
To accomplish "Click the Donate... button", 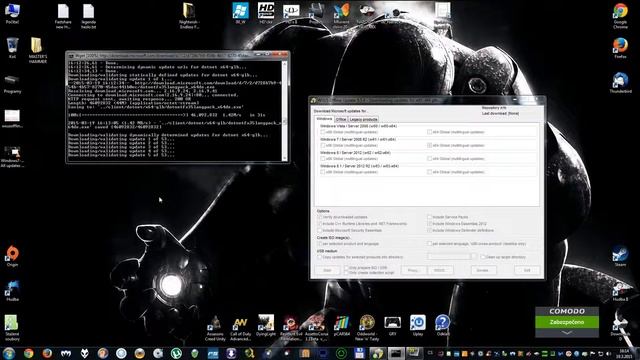I will pyautogui.click(x=483, y=270).
